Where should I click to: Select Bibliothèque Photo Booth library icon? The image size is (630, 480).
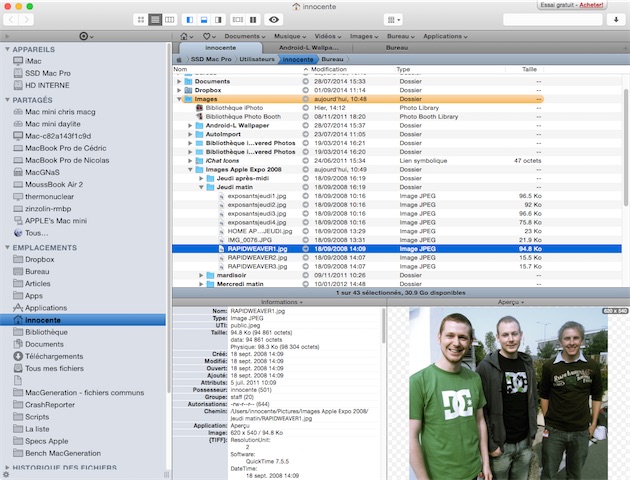pyautogui.click(x=199, y=117)
